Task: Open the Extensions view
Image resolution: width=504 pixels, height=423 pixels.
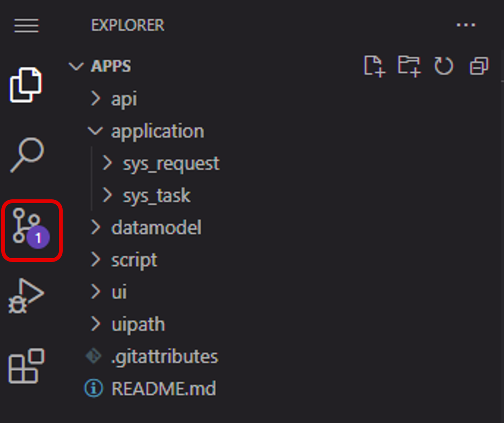Action: 26,366
